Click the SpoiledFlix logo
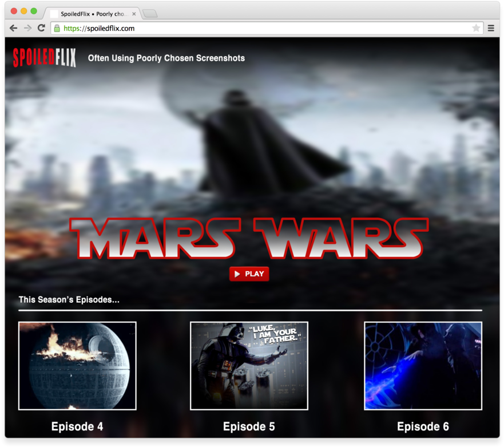This screenshot has width=504, height=447. [x=45, y=58]
